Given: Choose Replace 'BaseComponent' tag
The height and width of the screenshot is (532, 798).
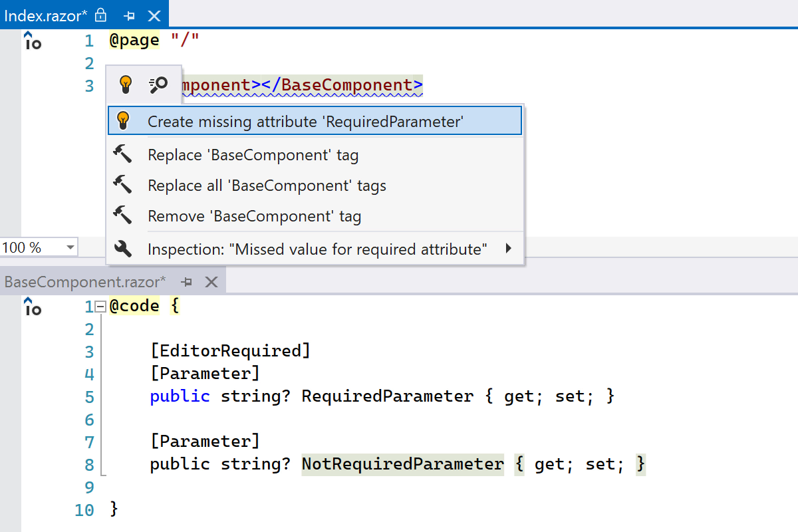Looking at the screenshot, I should 253,155.
